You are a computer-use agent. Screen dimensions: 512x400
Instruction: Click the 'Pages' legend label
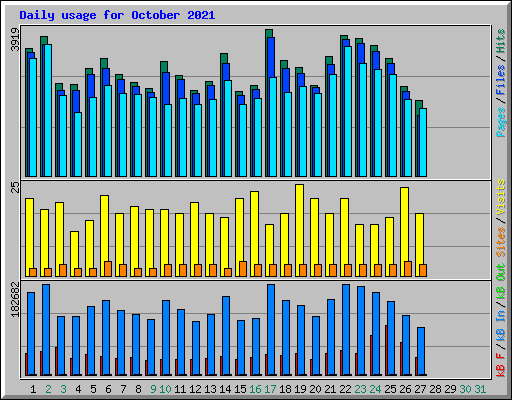point(501,122)
